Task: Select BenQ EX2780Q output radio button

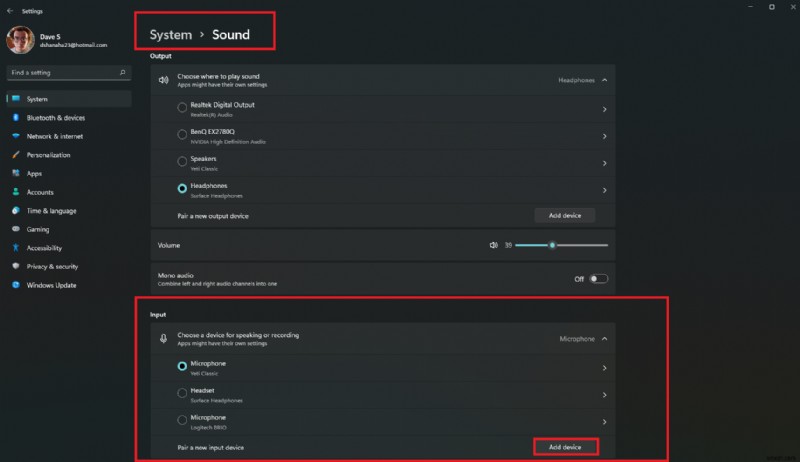Action: pos(182,135)
